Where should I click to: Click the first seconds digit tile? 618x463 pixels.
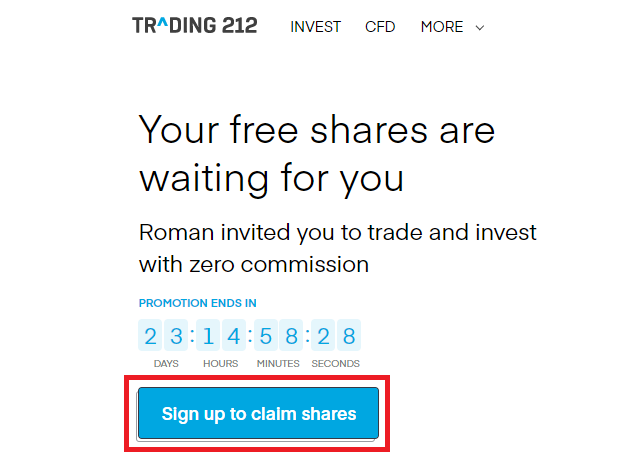[x=323, y=335]
